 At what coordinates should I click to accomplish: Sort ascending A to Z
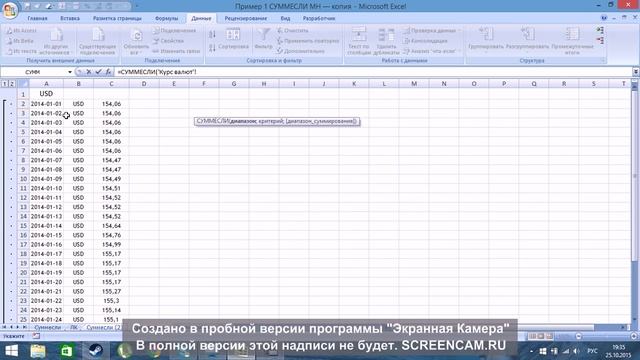(x=212, y=34)
